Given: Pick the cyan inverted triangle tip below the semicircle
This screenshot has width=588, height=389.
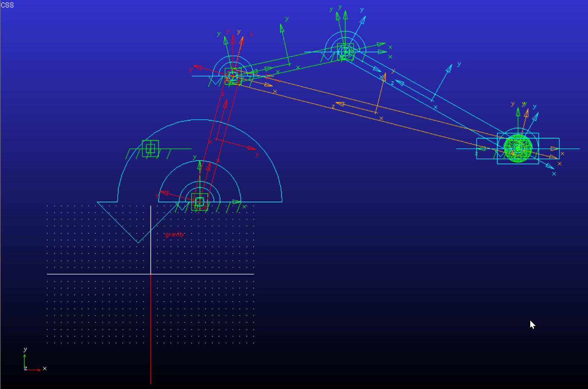Looking at the screenshot, I should point(138,242).
